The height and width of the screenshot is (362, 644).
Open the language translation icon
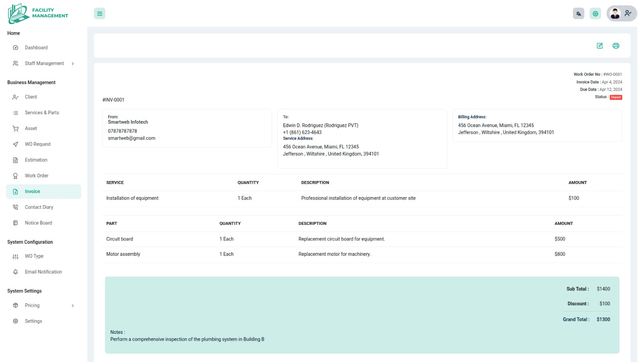[578, 14]
